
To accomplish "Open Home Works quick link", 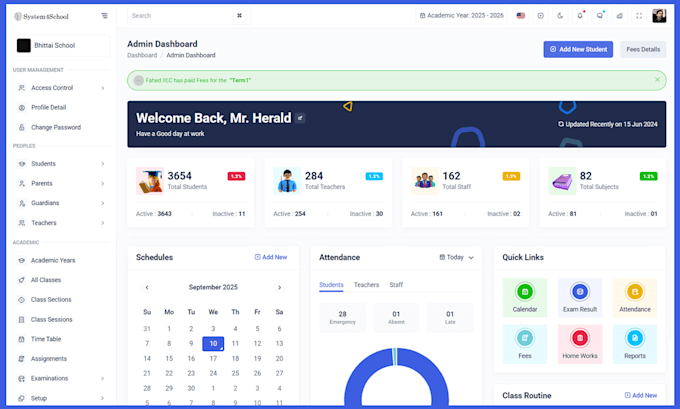I will 580,344.
